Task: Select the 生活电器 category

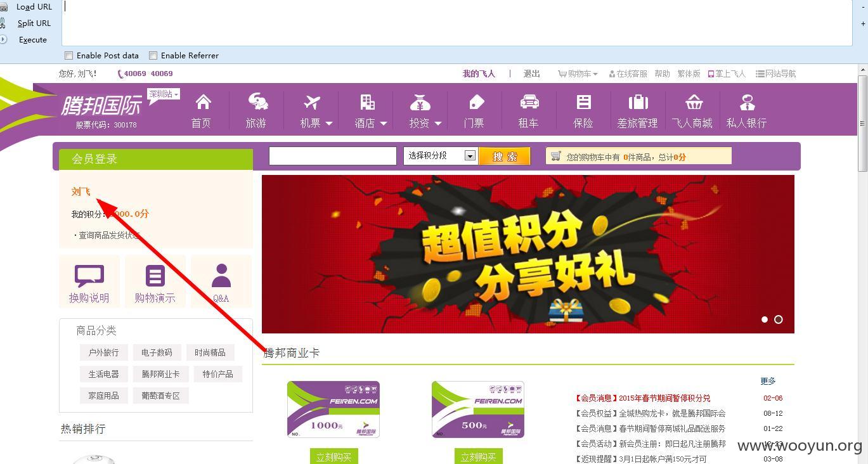Action: pos(104,374)
